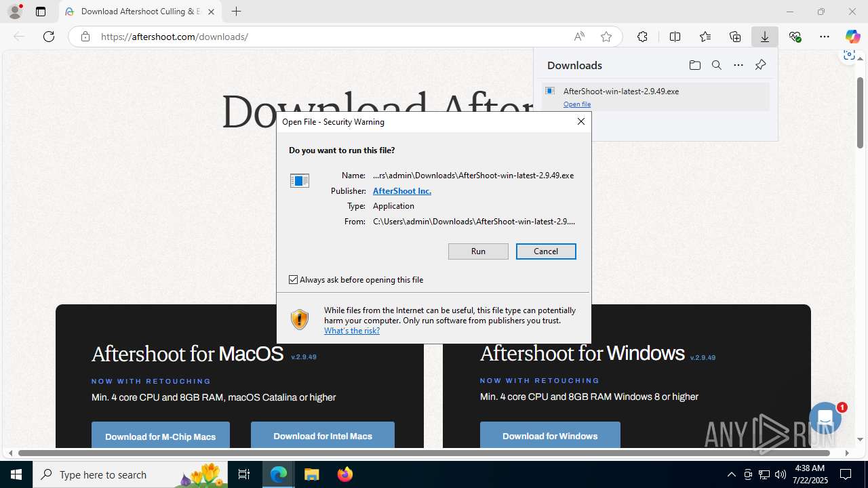Open Browser essentials icon
The width and height of the screenshot is (868, 488).
tap(795, 37)
